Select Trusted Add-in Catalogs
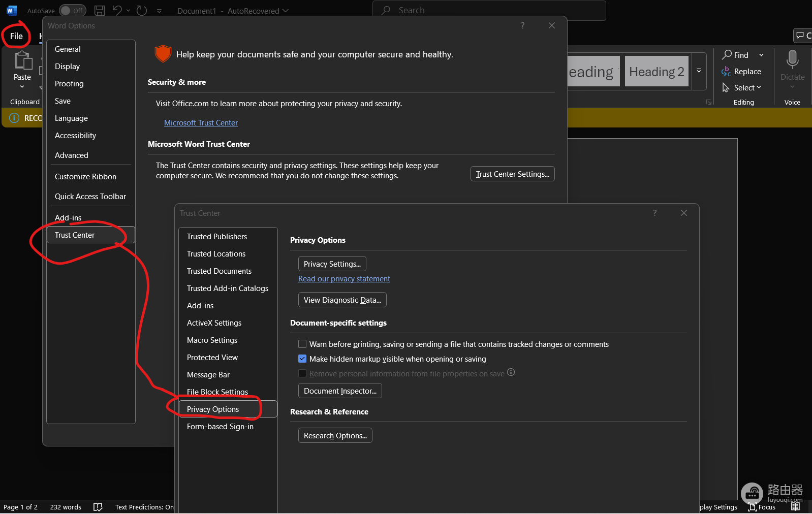Image resolution: width=812 pixels, height=514 pixels. pos(228,288)
